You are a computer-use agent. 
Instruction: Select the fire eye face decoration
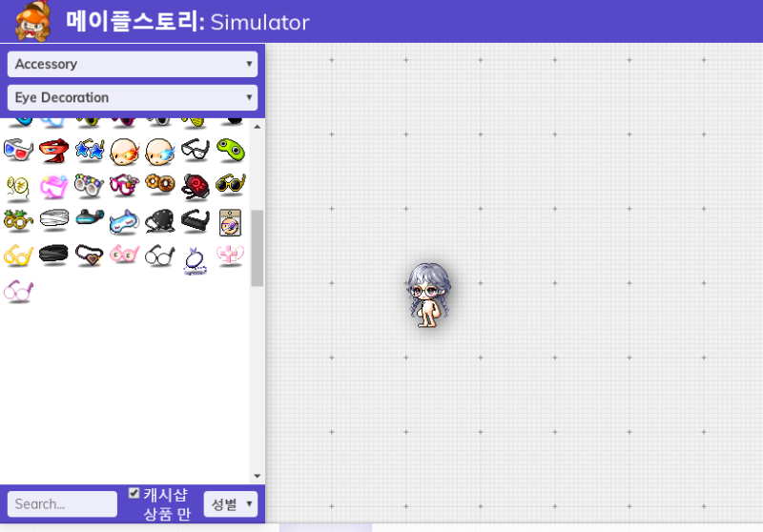125,152
